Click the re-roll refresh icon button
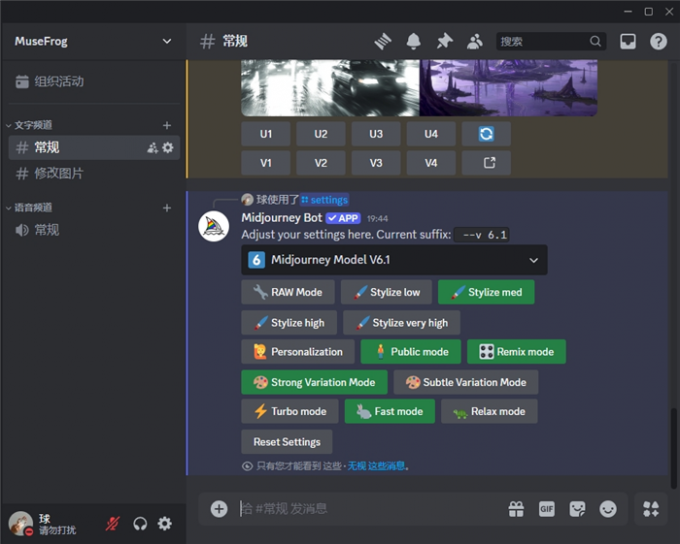The width and height of the screenshot is (680, 544). click(x=486, y=134)
